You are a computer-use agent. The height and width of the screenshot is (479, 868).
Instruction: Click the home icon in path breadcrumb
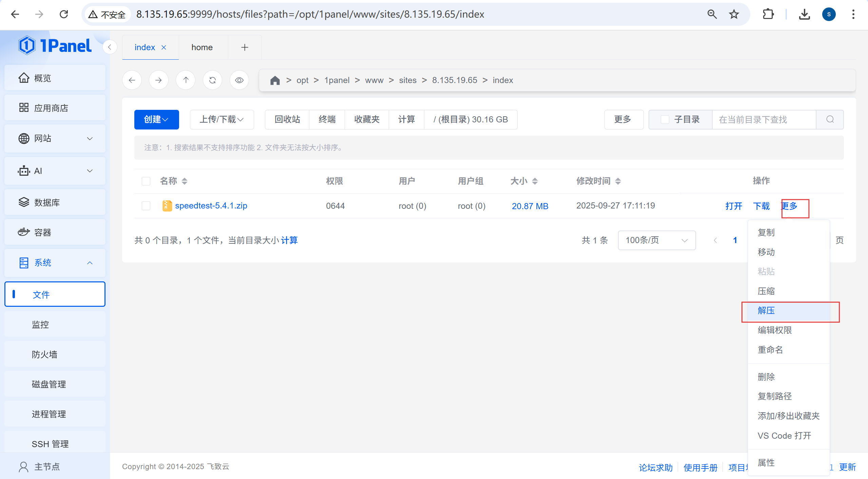tap(275, 80)
